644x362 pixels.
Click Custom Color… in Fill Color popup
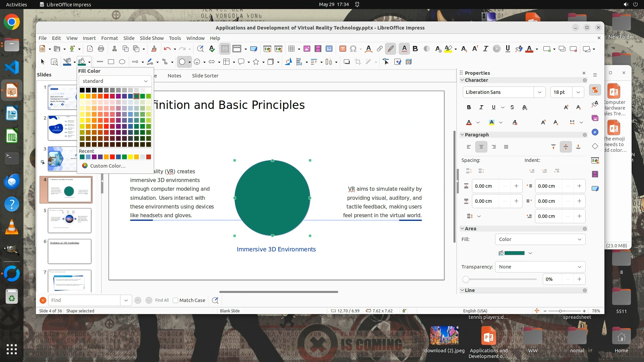click(107, 166)
